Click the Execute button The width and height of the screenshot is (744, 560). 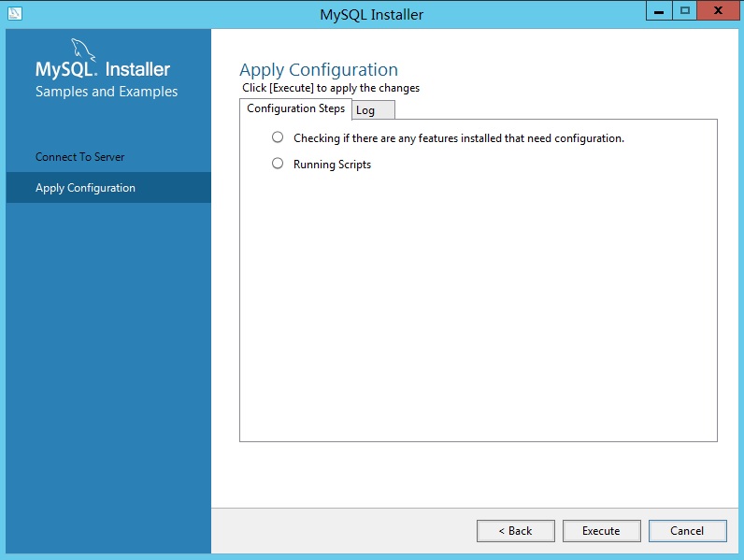(x=601, y=531)
